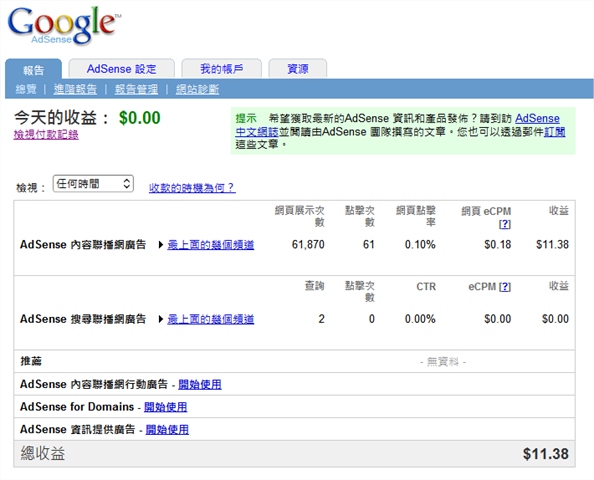Open the 我的帳戶 tab
The width and height of the screenshot is (594, 480).
pyautogui.click(x=222, y=69)
